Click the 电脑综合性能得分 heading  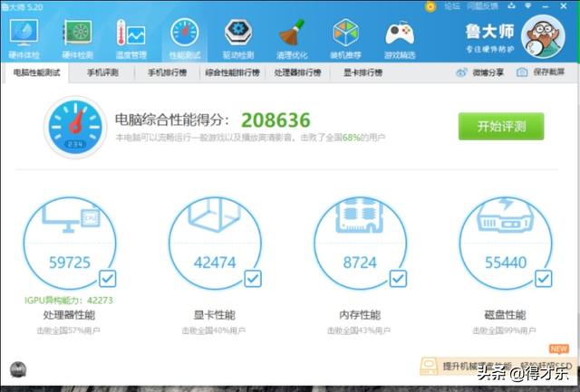(172, 120)
